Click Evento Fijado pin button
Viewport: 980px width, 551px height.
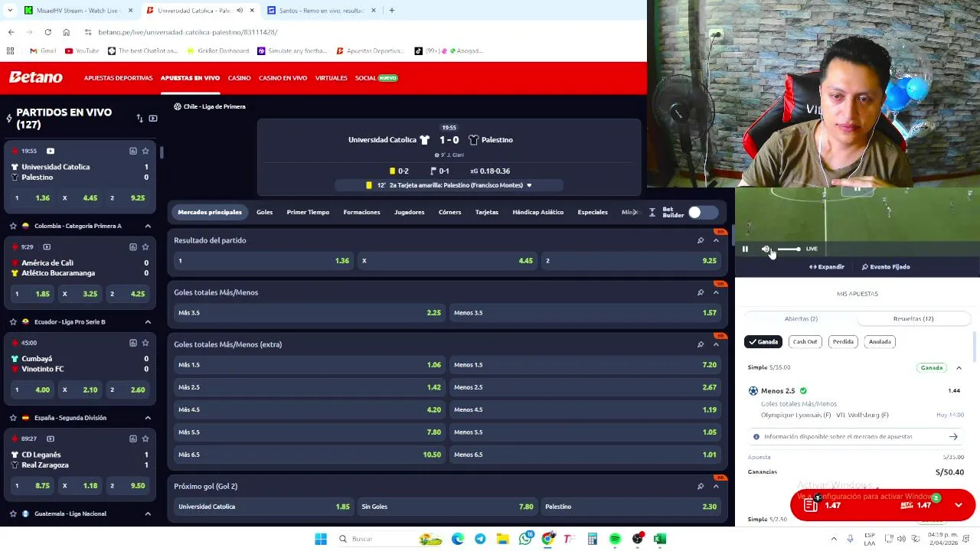[886, 267]
